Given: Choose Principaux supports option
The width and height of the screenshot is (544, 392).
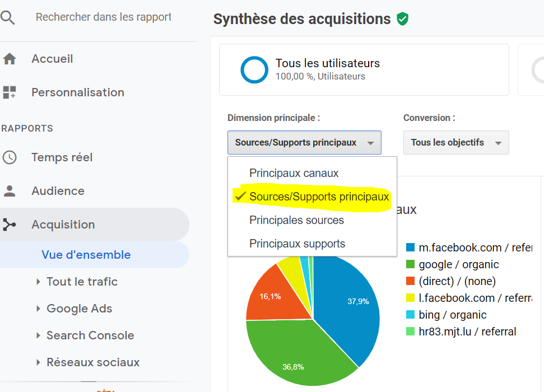Looking at the screenshot, I should click(x=297, y=244).
